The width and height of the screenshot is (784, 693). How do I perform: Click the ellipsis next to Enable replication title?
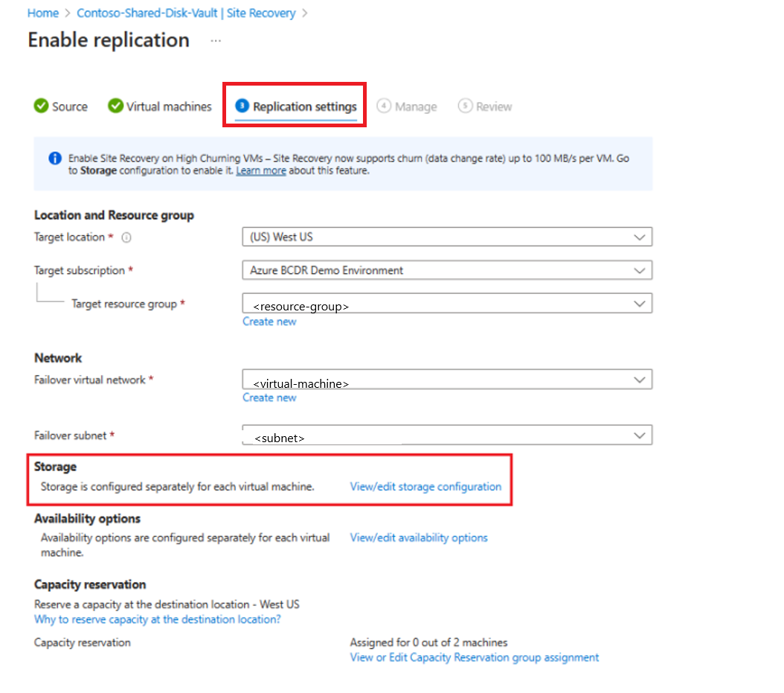[216, 41]
